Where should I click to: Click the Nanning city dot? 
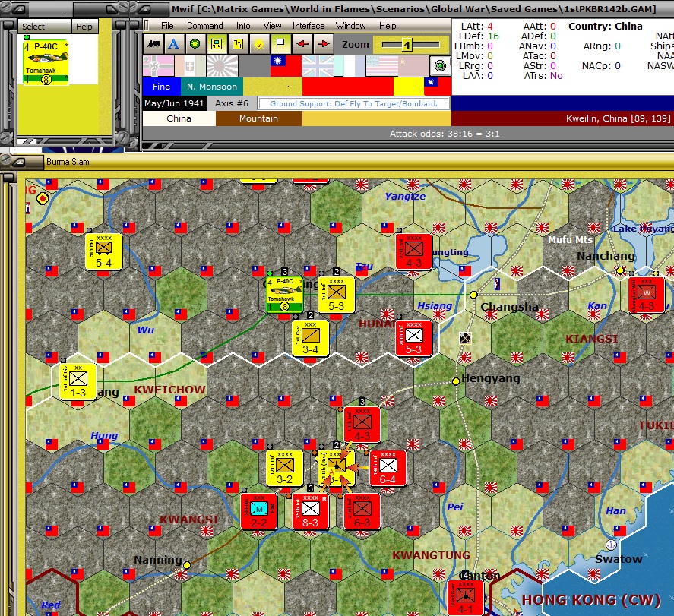click(187, 565)
